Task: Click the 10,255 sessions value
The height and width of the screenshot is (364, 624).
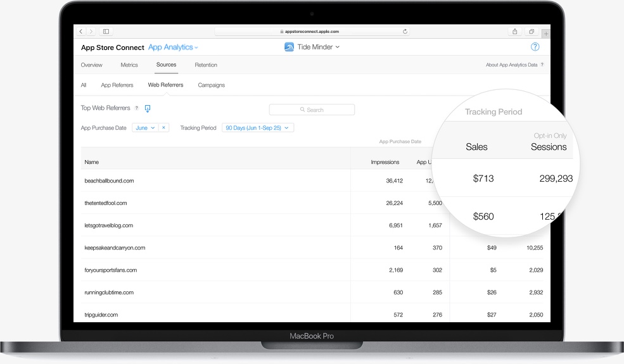Action: coord(535,248)
